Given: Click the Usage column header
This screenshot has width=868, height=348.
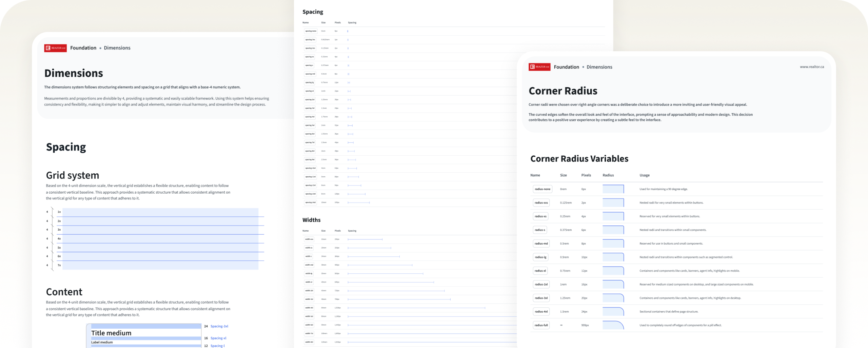Looking at the screenshot, I should tap(645, 175).
